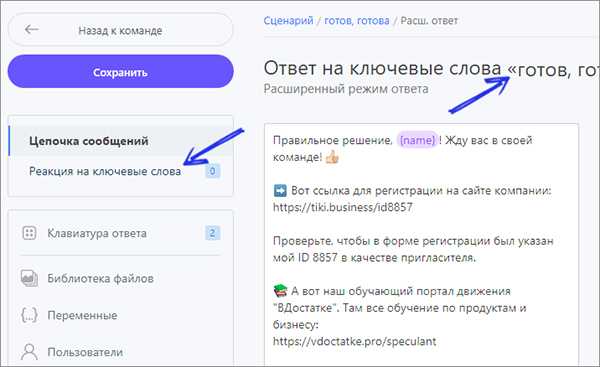This screenshot has width=600, height=367.
Task: Follow the 'Сценарий' breadcrumb link
Action: [x=288, y=20]
